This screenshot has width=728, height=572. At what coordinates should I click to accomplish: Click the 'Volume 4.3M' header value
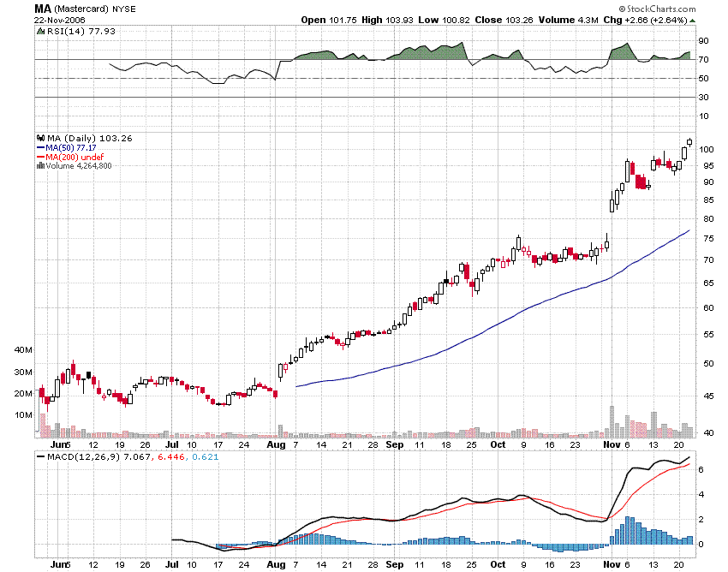click(x=569, y=20)
